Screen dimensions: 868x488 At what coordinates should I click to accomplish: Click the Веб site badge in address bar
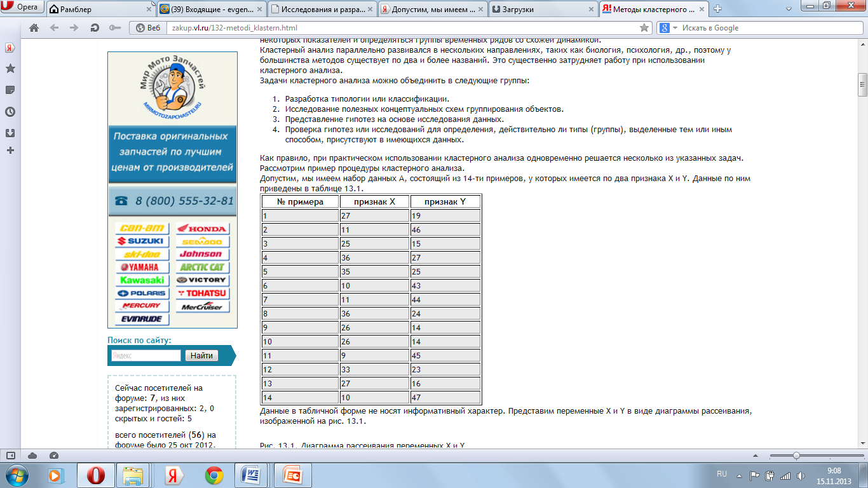pos(147,28)
